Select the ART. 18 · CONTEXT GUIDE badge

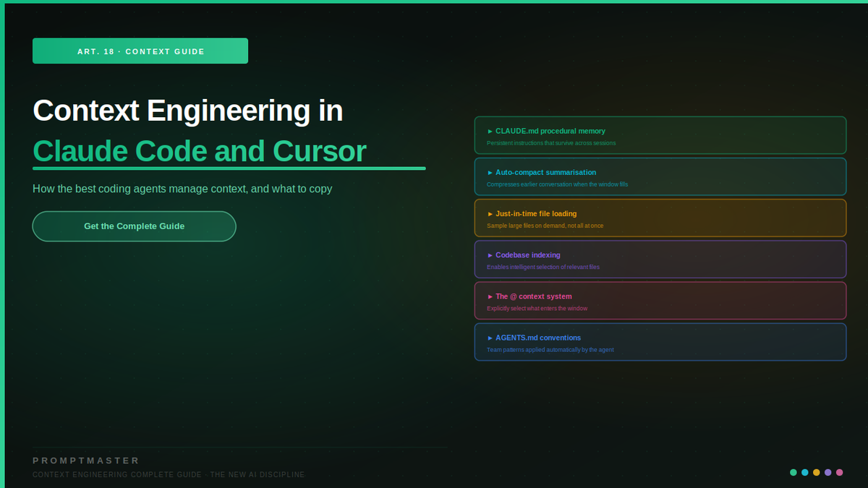pos(140,51)
